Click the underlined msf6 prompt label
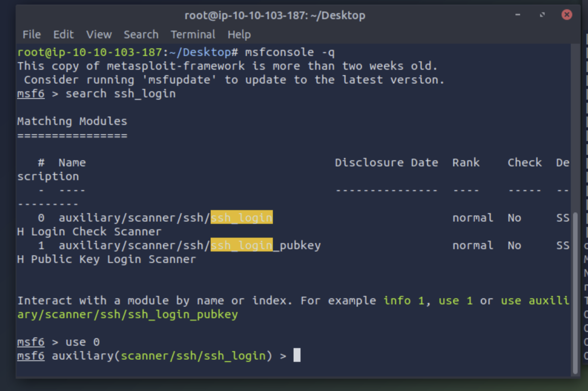 pyautogui.click(x=30, y=355)
